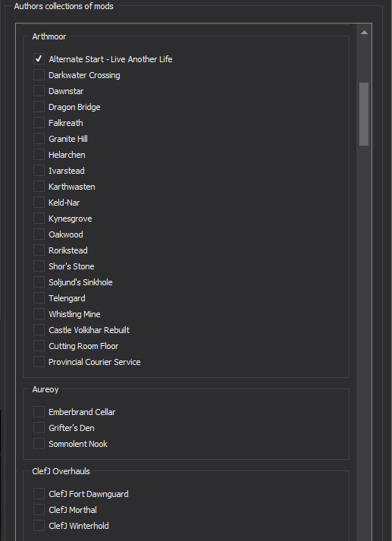Image resolution: width=392 pixels, height=541 pixels.
Task: Enable the Darkwater Crossing mod
Action: point(39,75)
